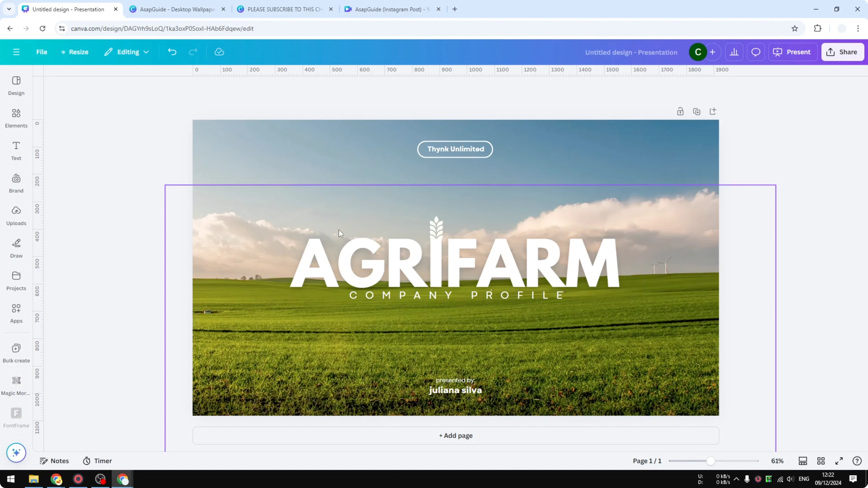Click the Present button
This screenshot has height=488, width=868.
(793, 52)
